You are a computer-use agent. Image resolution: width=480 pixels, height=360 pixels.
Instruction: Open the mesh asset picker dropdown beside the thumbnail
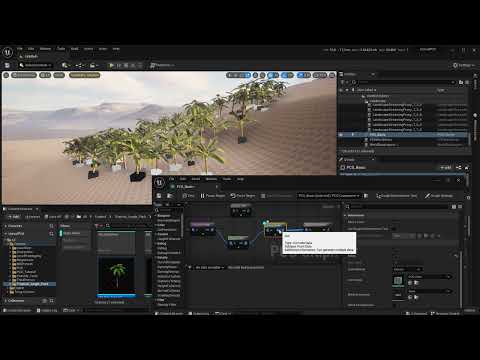[430, 277]
